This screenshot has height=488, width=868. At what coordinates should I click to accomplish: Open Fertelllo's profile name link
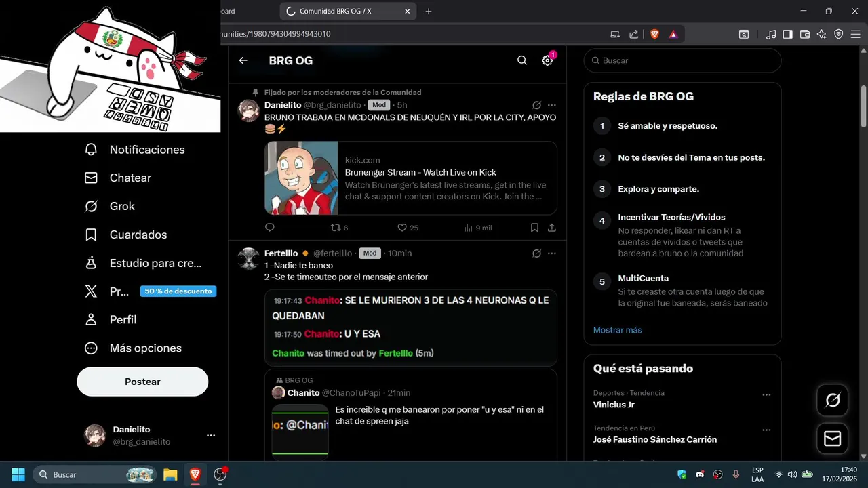click(x=281, y=253)
